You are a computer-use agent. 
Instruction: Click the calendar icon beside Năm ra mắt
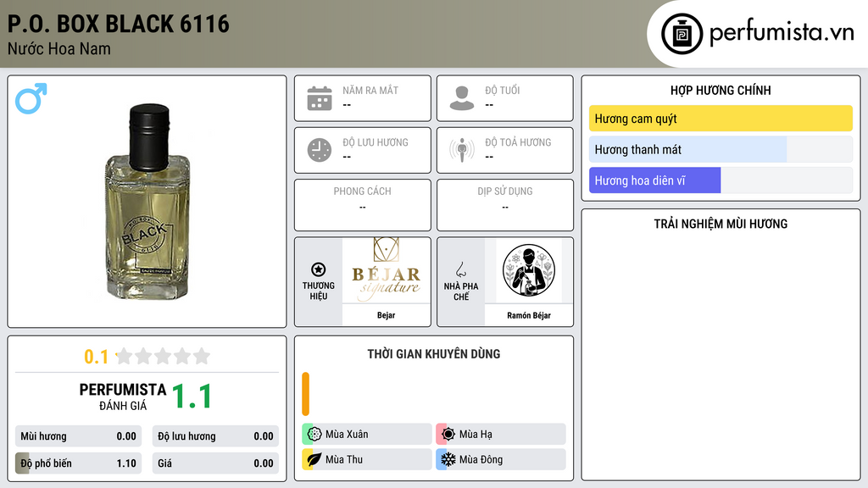(x=320, y=98)
